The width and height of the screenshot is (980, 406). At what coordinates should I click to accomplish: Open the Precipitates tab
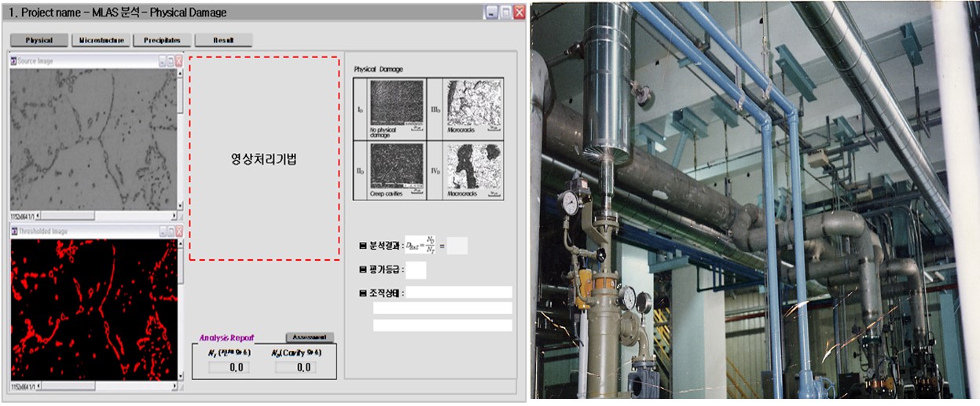162,40
